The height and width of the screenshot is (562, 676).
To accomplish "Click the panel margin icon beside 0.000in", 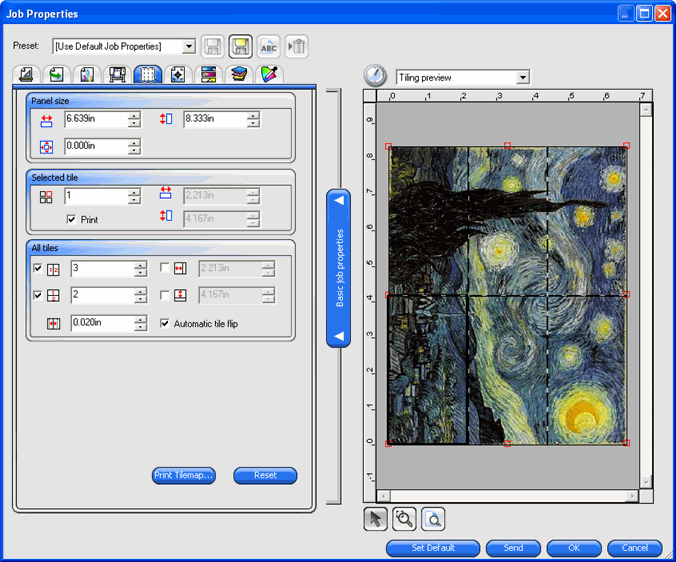I will point(47,147).
